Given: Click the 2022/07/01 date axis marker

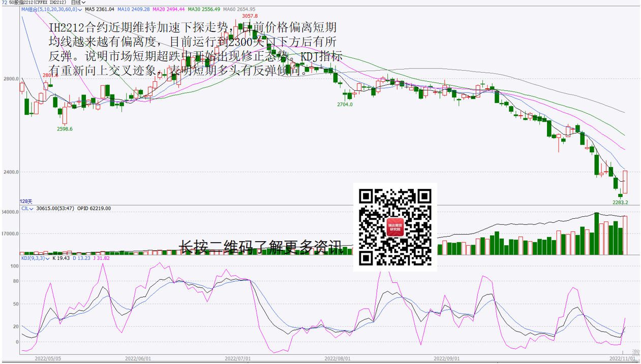Looking at the screenshot, I should [x=238, y=358].
